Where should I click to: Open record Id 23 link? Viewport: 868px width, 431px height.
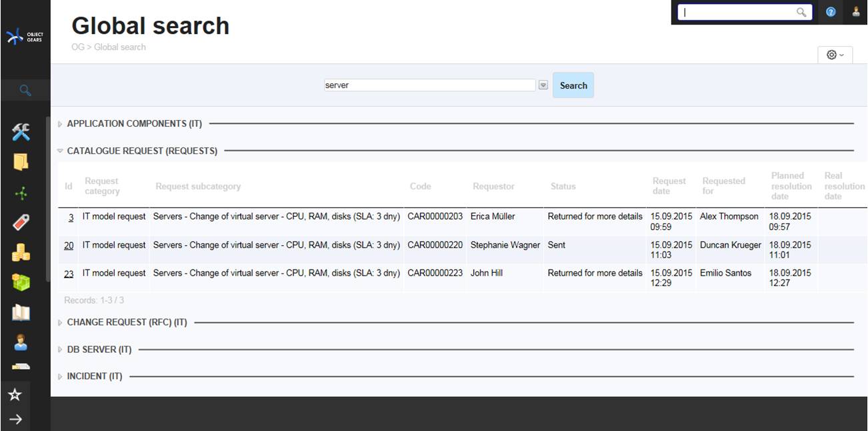coord(69,274)
